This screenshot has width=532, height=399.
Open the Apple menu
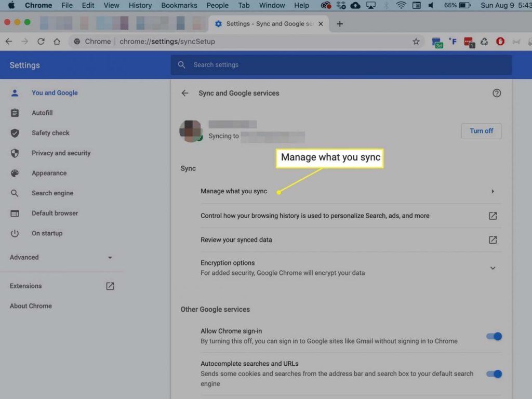click(11, 5)
